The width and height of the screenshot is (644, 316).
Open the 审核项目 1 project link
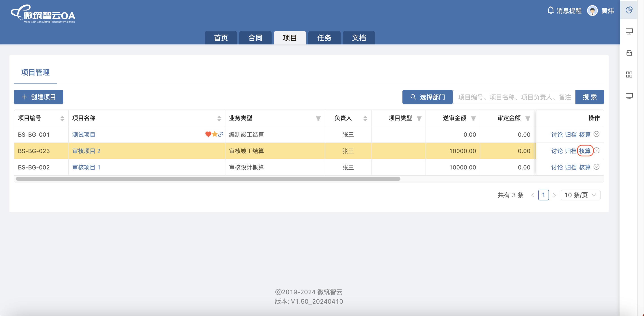coord(86,167)
